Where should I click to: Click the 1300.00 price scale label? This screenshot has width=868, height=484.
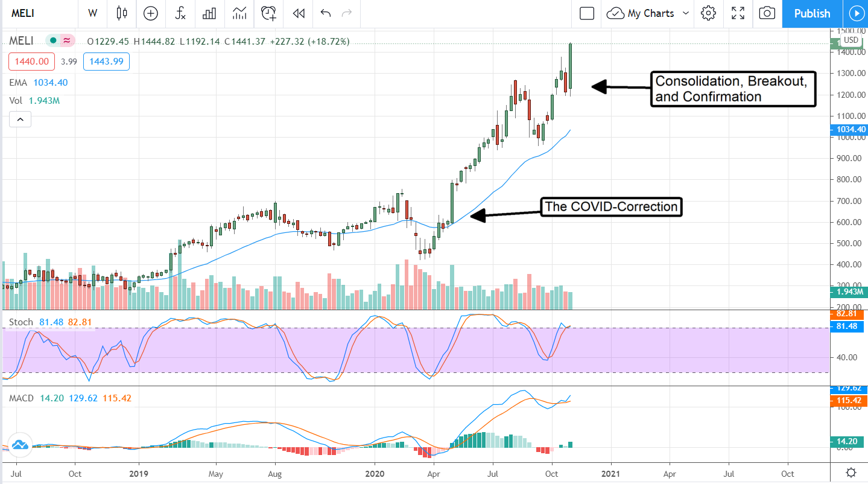pyautogui.click(x=851, y=73)
